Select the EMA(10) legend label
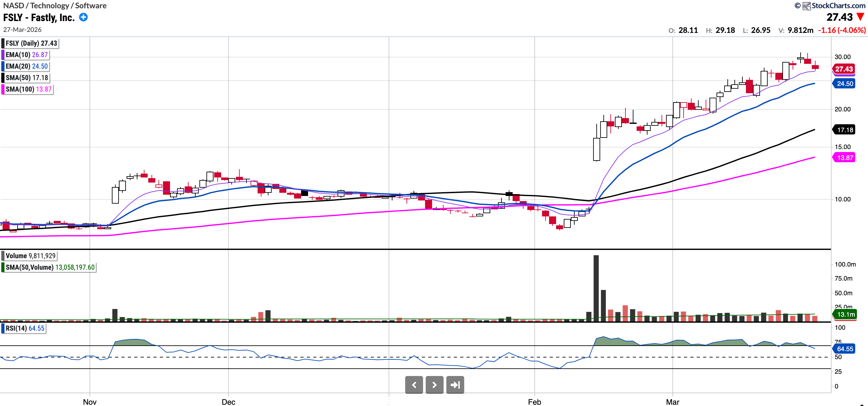The width and height of the screenshot is (868, 406). [26, 55]
